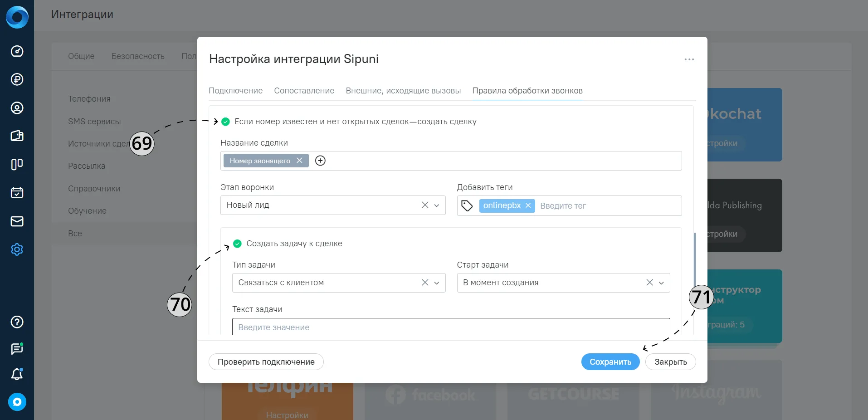Select 'Правила обработки звонков' tab

527,91
